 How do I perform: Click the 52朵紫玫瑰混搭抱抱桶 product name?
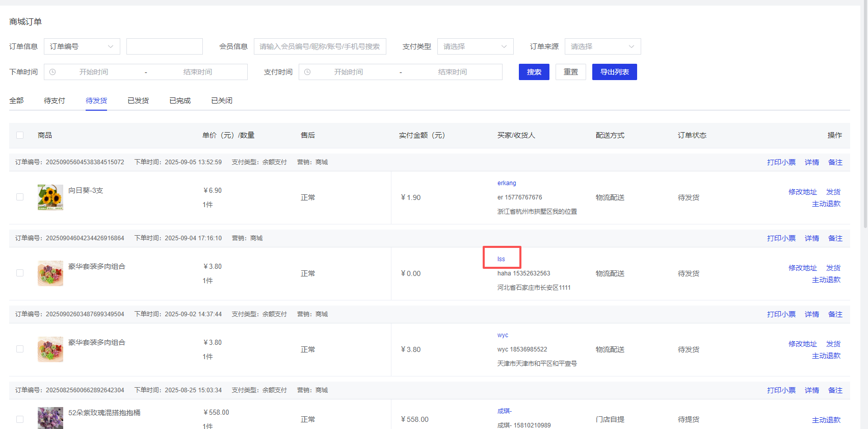pos(104,413)
